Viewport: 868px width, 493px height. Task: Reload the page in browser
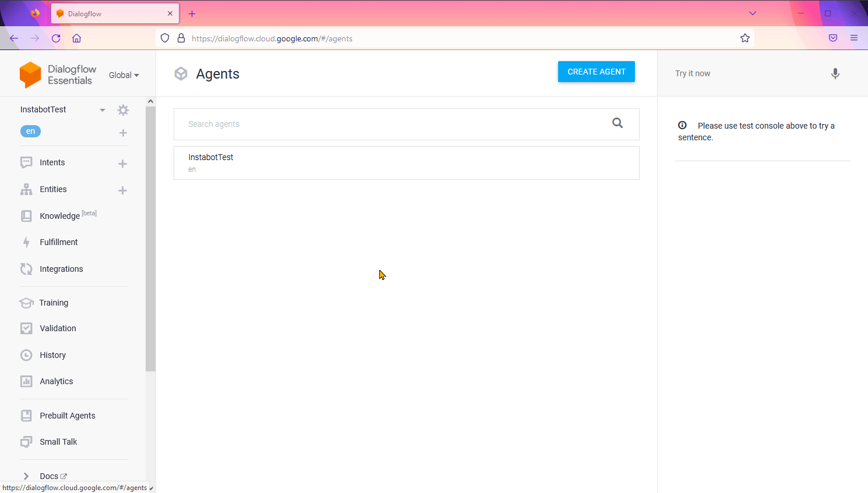click(x=56, y=38)
